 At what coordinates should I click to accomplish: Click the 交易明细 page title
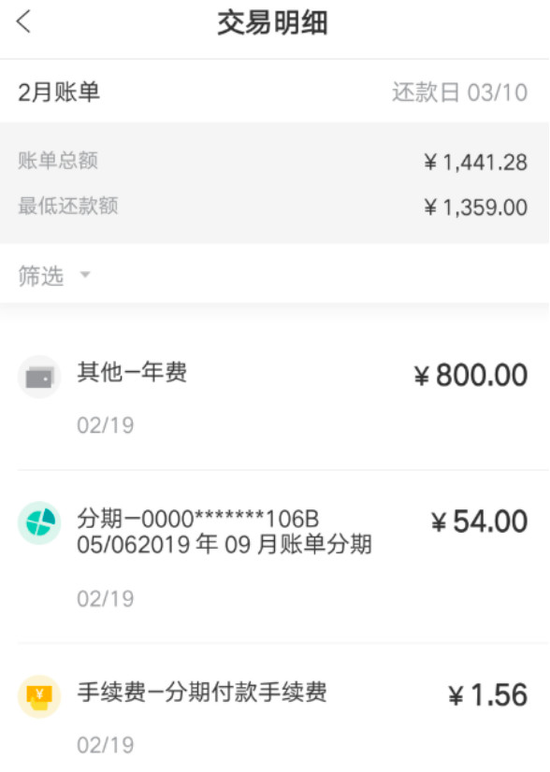click(273, 23)
